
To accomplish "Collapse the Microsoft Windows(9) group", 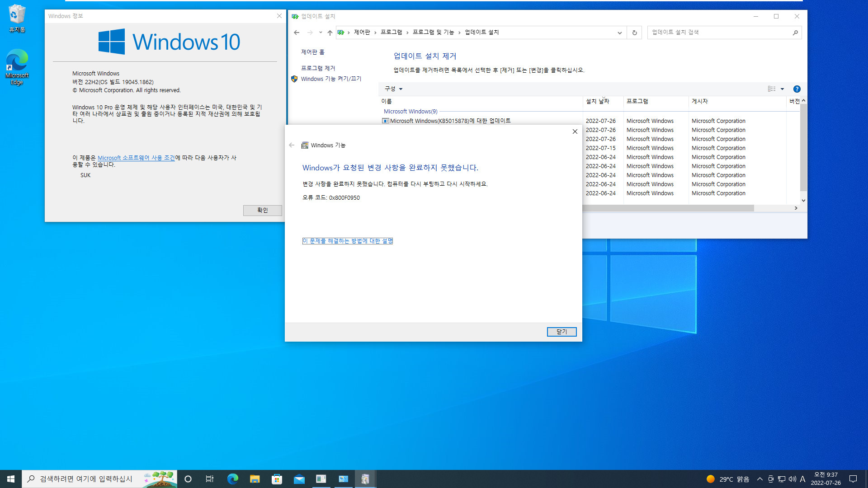I will tap(410, 111).
